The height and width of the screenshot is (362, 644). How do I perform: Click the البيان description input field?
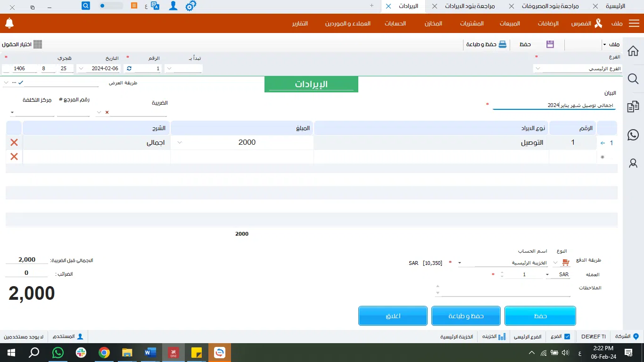coord(553,105)
